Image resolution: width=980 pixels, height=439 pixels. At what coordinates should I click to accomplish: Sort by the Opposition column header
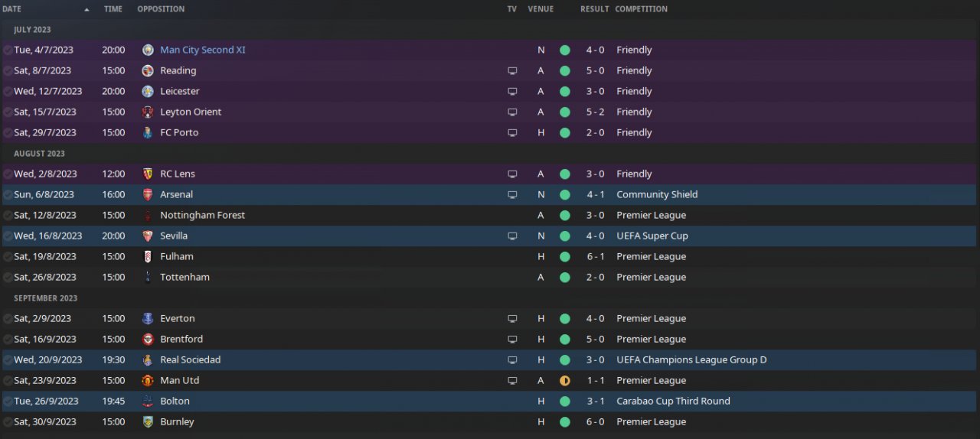point(161,9)
